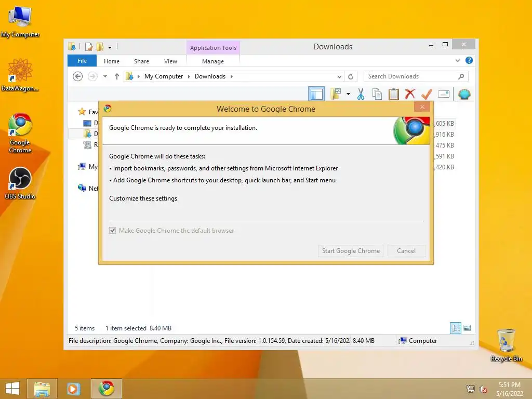Toggle the navigation pane layout icon
The width and height of the screenshot is (532, 399).
coord(316,94)
